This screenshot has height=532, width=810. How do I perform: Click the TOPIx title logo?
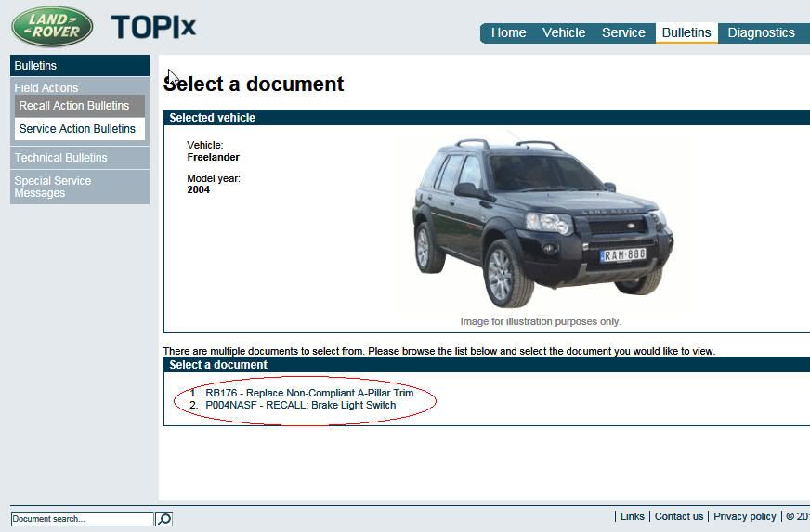(x=153, y=27)
